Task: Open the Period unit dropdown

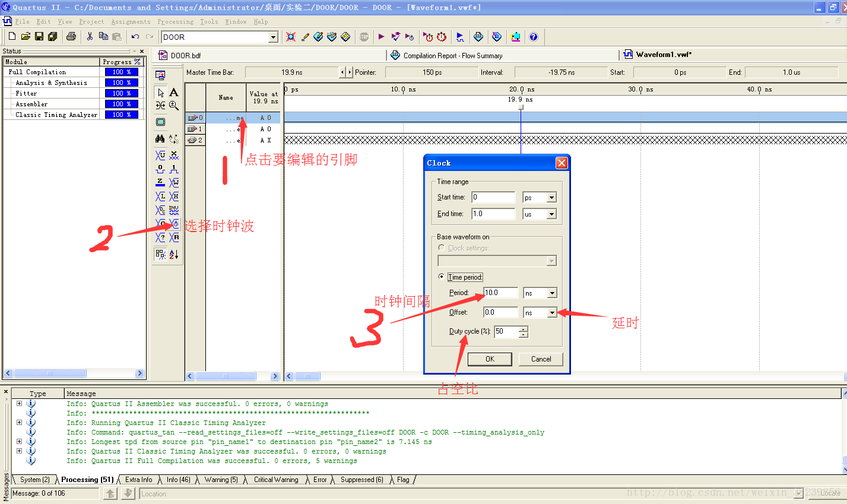Action: [552, 293]
